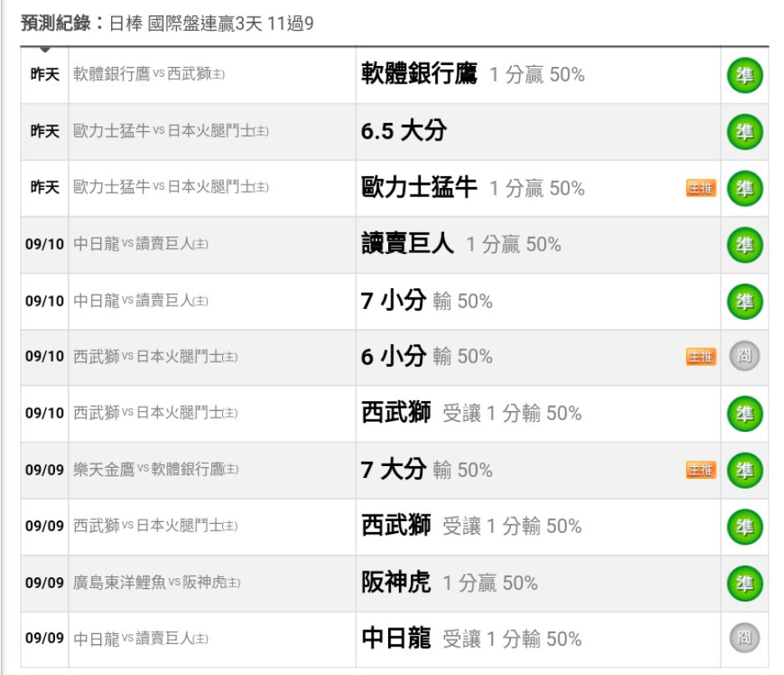Click orange 主推 badge on 6 小分 row

click(x=701, y=357)
